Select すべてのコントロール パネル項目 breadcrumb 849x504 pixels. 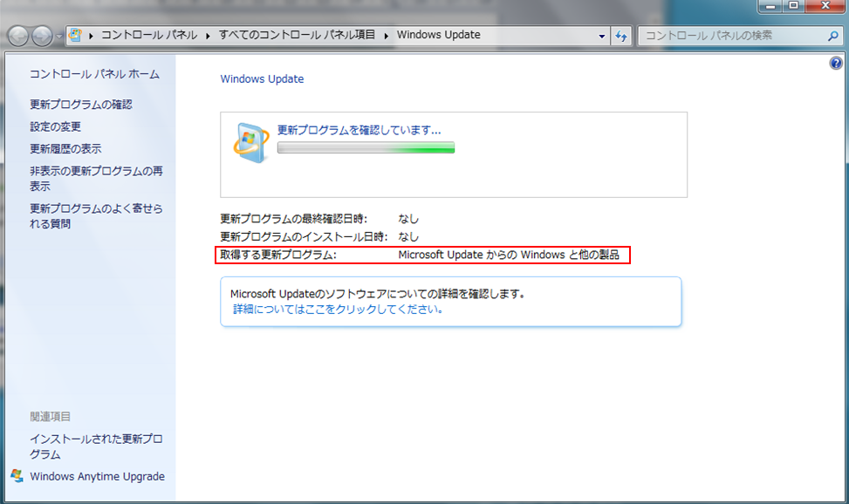tap(297, 35)
